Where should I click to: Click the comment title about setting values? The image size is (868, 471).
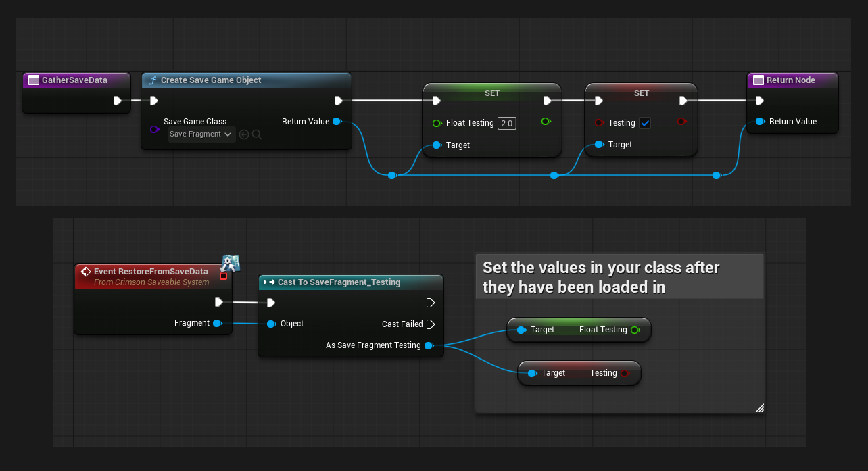(601, 277)
